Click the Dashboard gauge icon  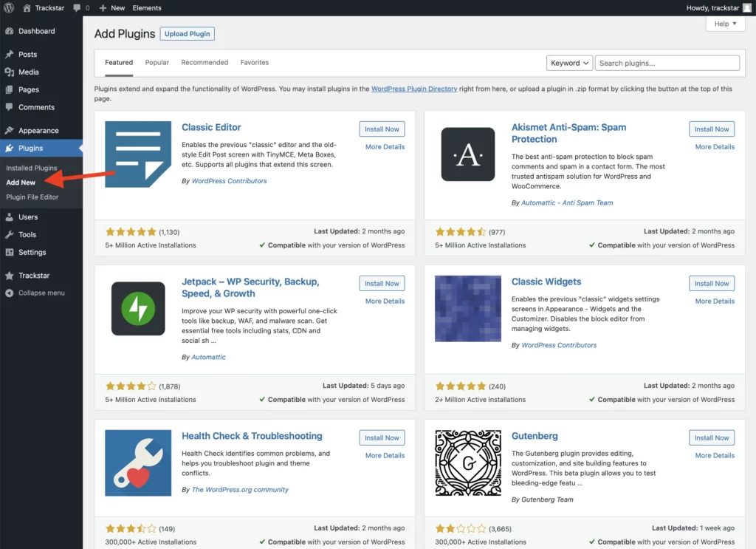point(9,31)
